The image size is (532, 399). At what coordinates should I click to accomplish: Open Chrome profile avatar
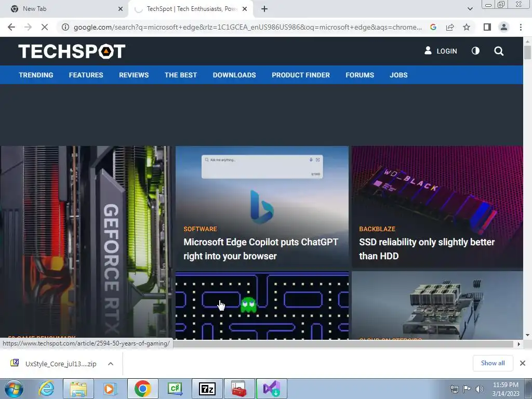(504, 27)
